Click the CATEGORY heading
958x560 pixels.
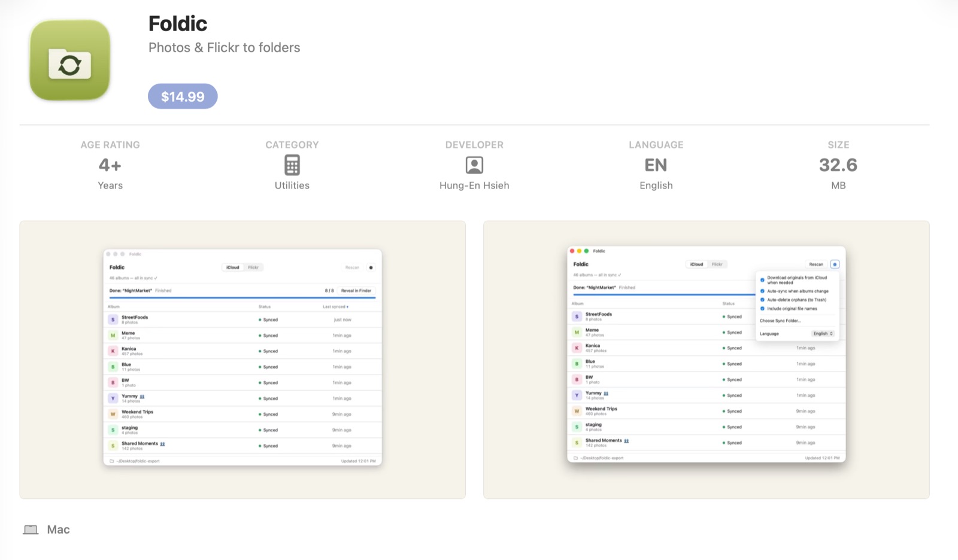292,145
